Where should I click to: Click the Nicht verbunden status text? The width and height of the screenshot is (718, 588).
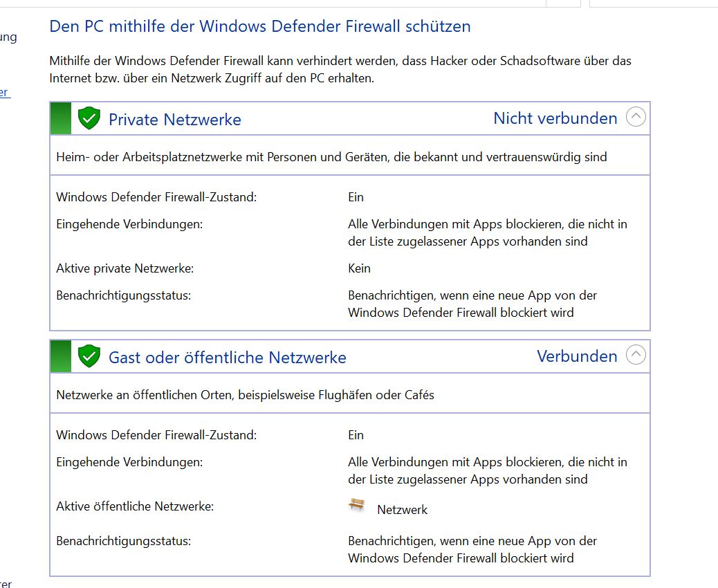coord(555,118)
